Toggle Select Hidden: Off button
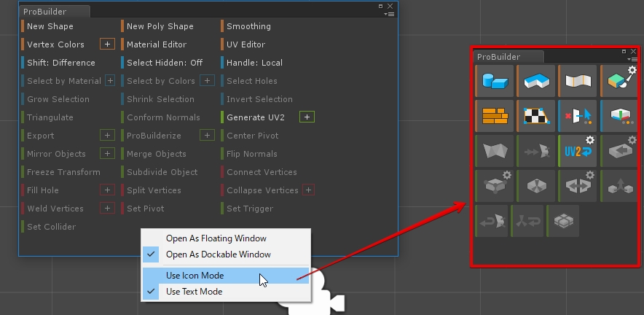This screenshot has width=644, height=315. (x=165, y=63)
